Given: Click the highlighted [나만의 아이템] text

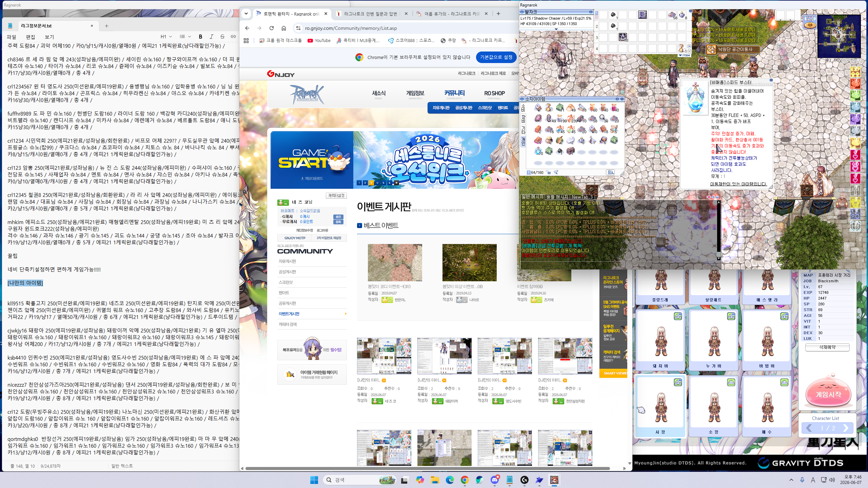Looking at the screenshot, I should pyautogui.click(x=25, y=283).
